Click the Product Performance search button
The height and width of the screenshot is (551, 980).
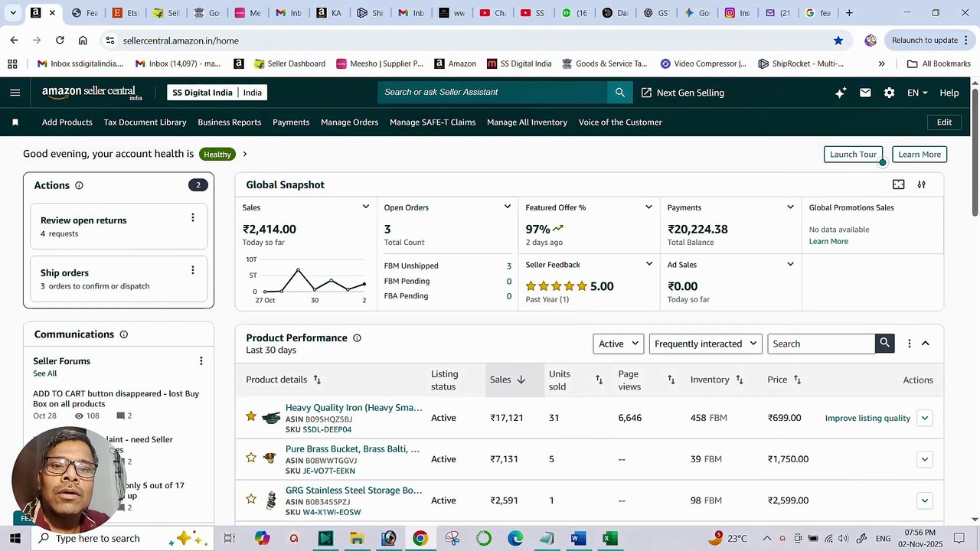[885, 344]
